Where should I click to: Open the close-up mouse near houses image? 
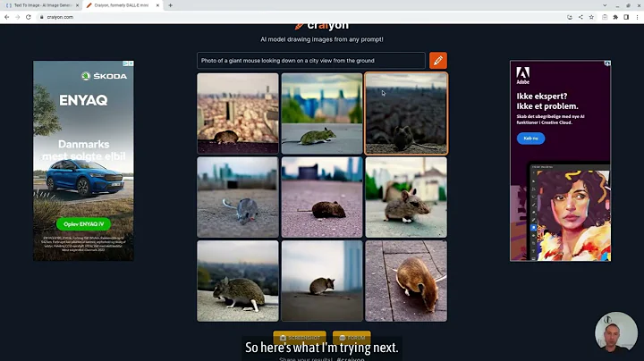point(406,197)
